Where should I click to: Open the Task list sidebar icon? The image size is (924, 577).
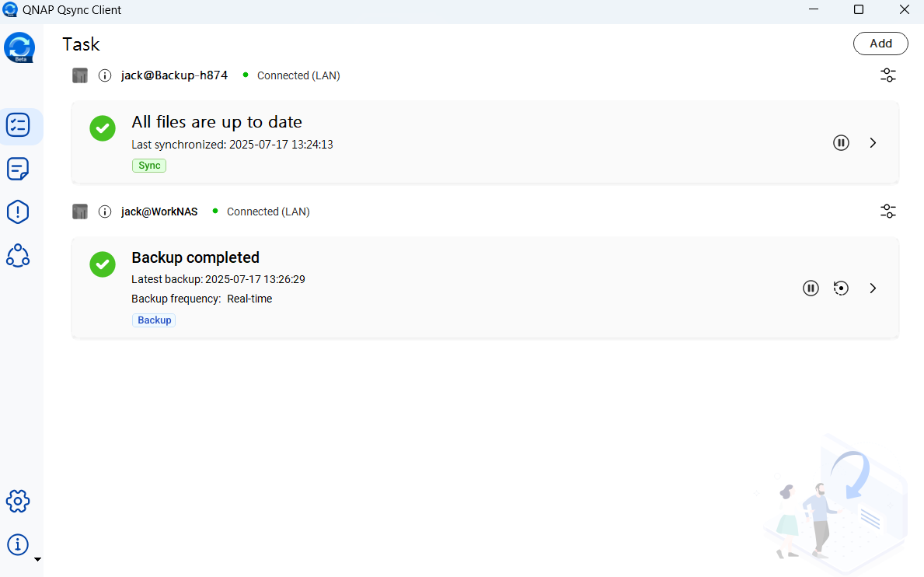[19, 125]
